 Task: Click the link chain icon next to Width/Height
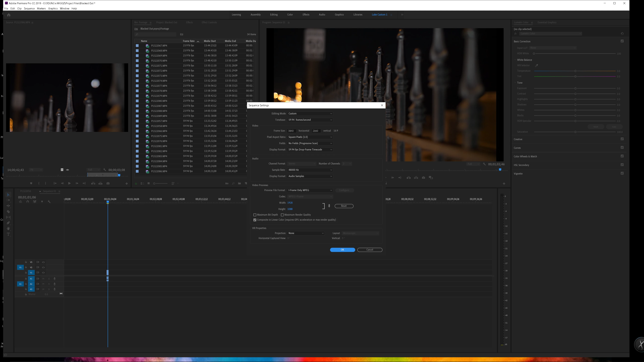[x=329, y=206]
